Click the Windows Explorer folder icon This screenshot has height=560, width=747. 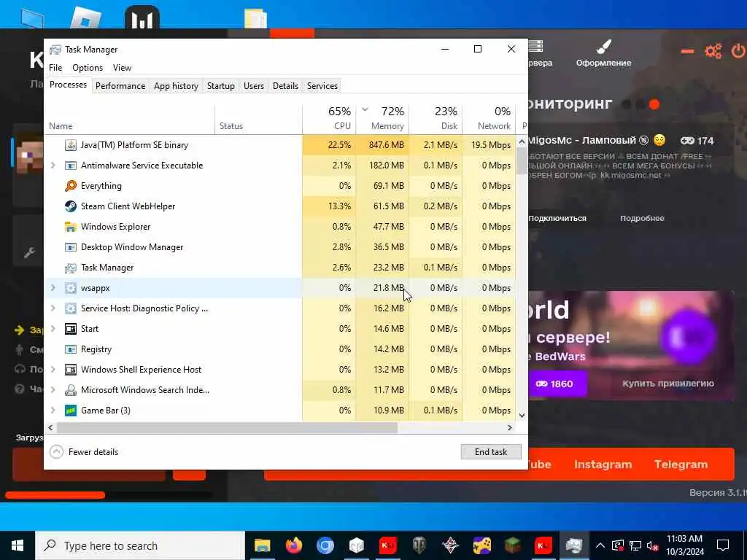tap(71, 227)
